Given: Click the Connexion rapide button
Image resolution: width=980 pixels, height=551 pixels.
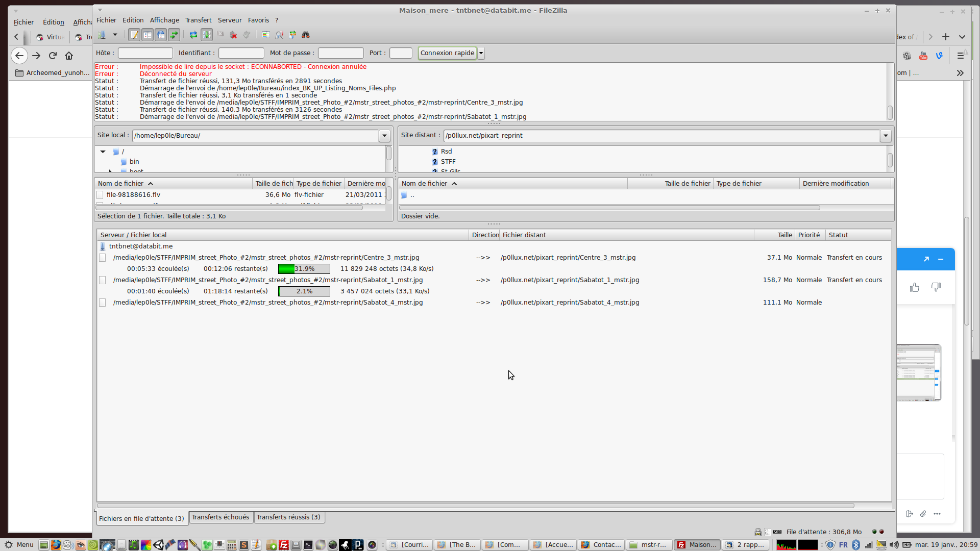Looking at the screenshot, I should [x=447, y=53].
